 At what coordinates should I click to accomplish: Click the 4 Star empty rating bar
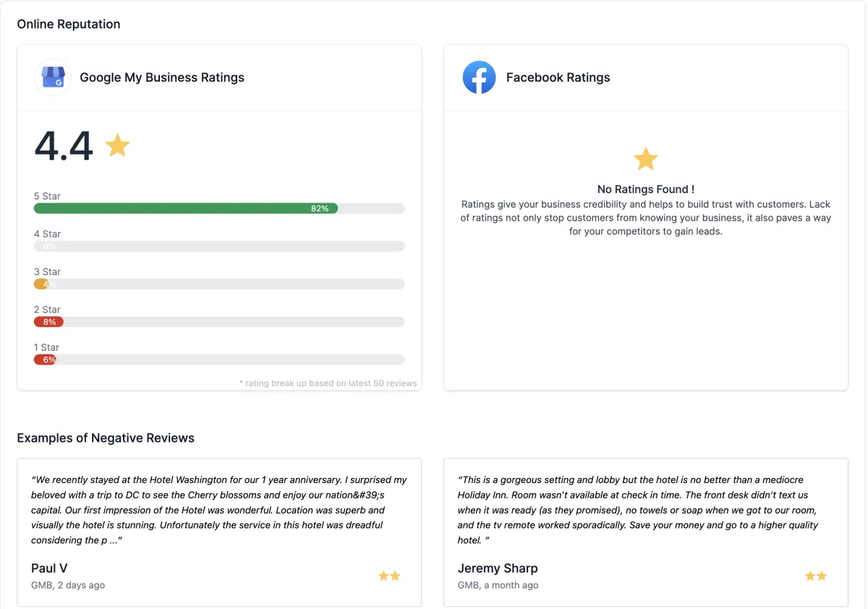pyautogui.click(x=219, y=247)
